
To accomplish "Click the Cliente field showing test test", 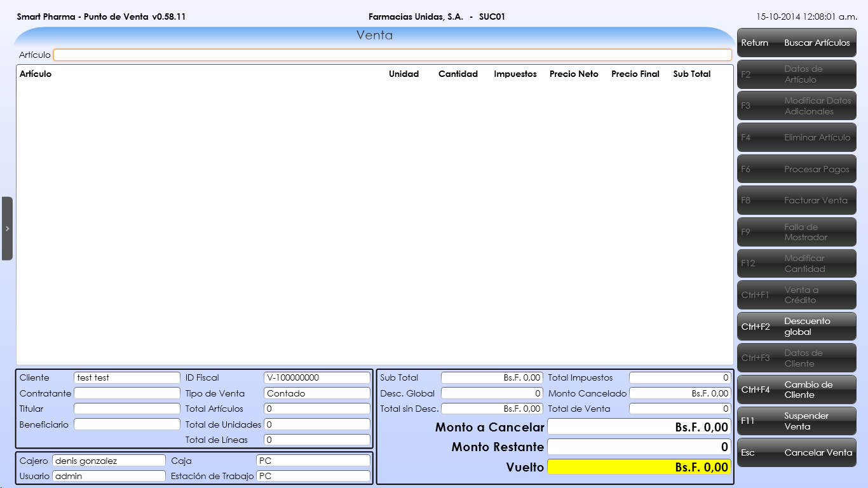I will pos(127,377).
